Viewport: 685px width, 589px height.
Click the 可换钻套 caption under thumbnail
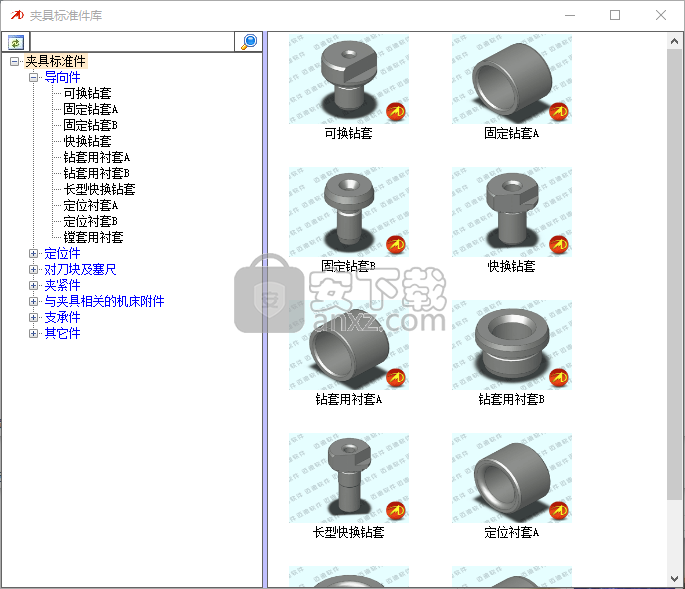point(349,133)
